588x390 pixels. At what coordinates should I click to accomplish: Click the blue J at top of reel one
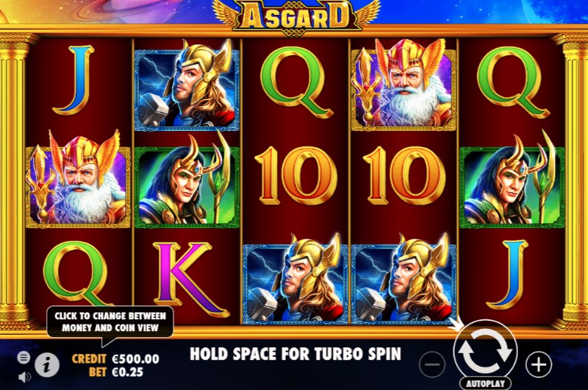[x=74, y=80]
